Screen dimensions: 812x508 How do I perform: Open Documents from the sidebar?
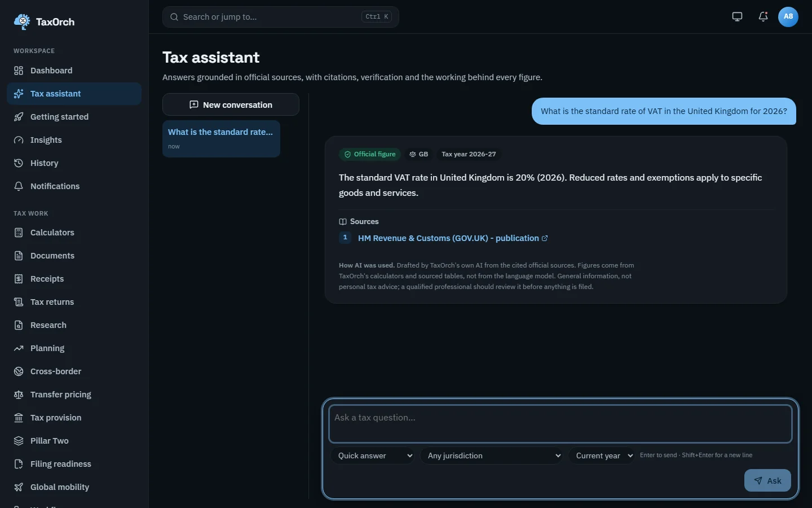coord(74,256)
